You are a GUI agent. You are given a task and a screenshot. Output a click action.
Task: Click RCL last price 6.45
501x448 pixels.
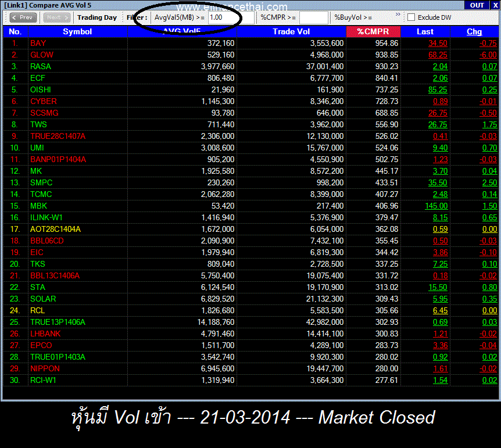[441, 310]
